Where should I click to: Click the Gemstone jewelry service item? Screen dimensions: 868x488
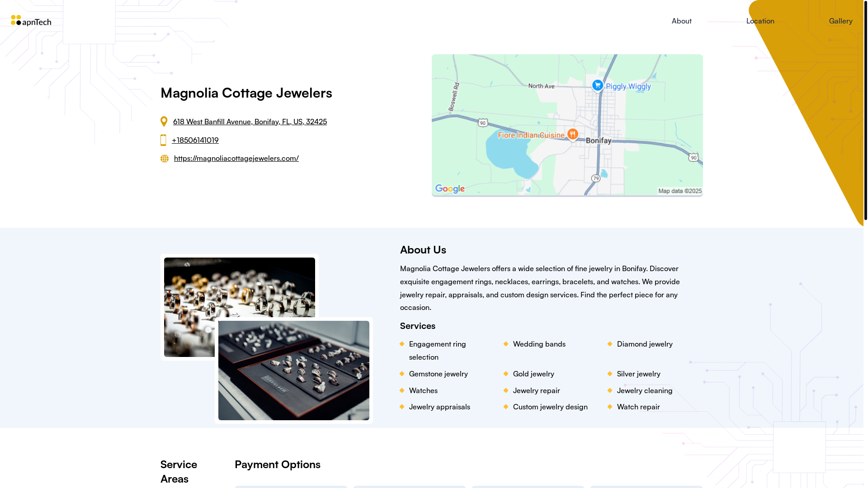[x=439, y=374]
